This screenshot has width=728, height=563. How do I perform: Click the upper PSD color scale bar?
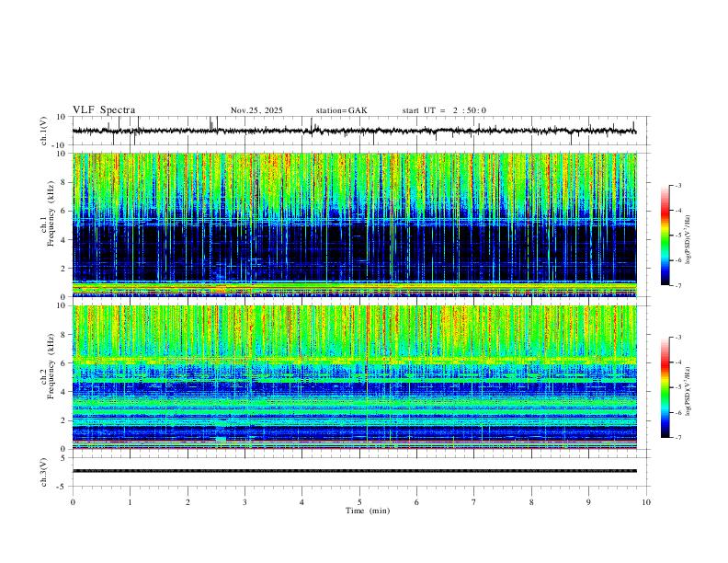pyautogui.click(x=665, y=236)
